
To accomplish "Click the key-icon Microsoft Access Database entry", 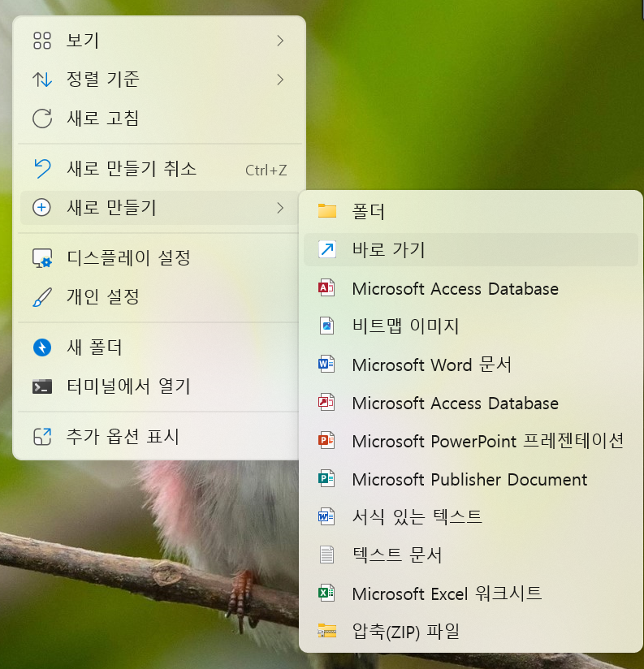I will 471,404.
